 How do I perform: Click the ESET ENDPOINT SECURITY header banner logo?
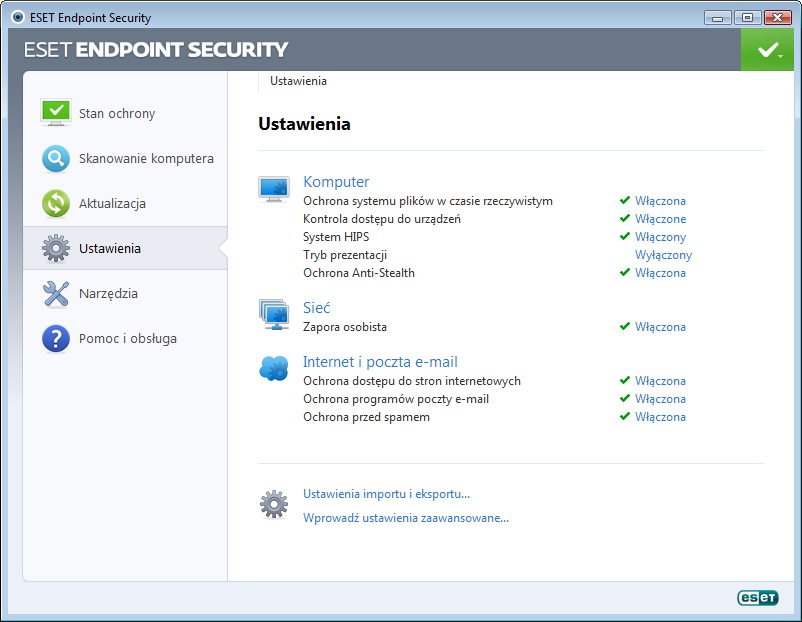156,50
